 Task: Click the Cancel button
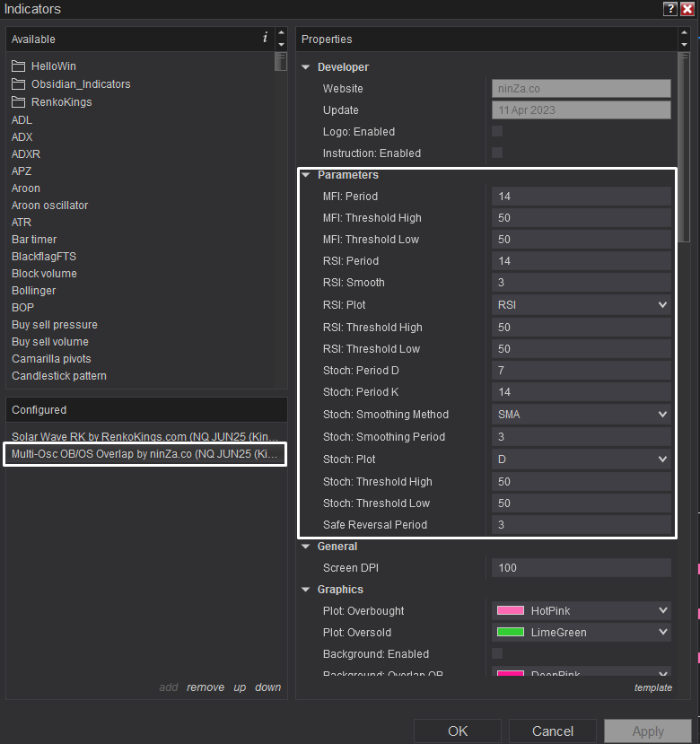tap(553, 731)
